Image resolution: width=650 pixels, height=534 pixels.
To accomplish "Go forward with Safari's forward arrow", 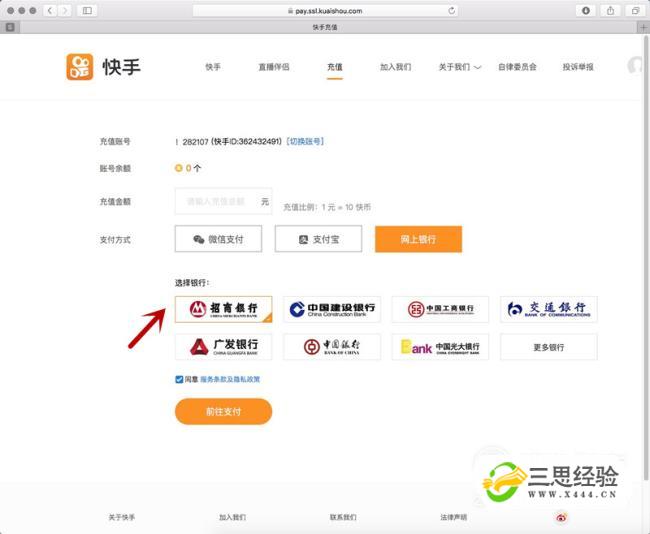I will click(64, 11).
